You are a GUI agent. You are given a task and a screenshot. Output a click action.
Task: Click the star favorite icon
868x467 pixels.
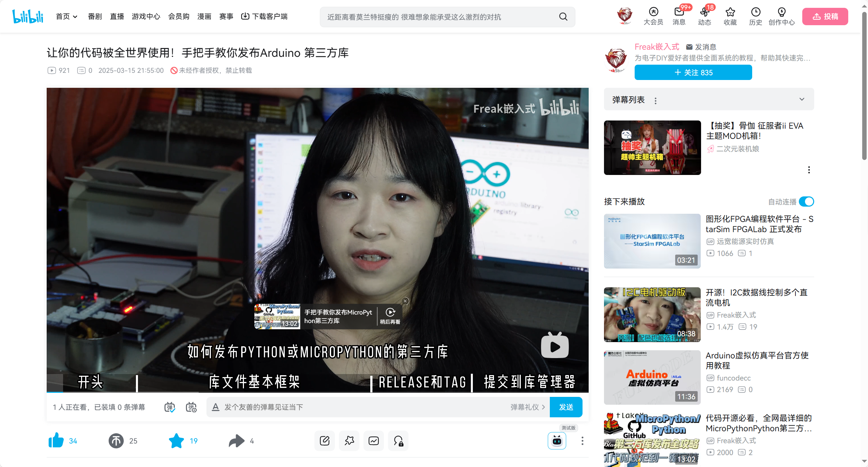point(176,441)
